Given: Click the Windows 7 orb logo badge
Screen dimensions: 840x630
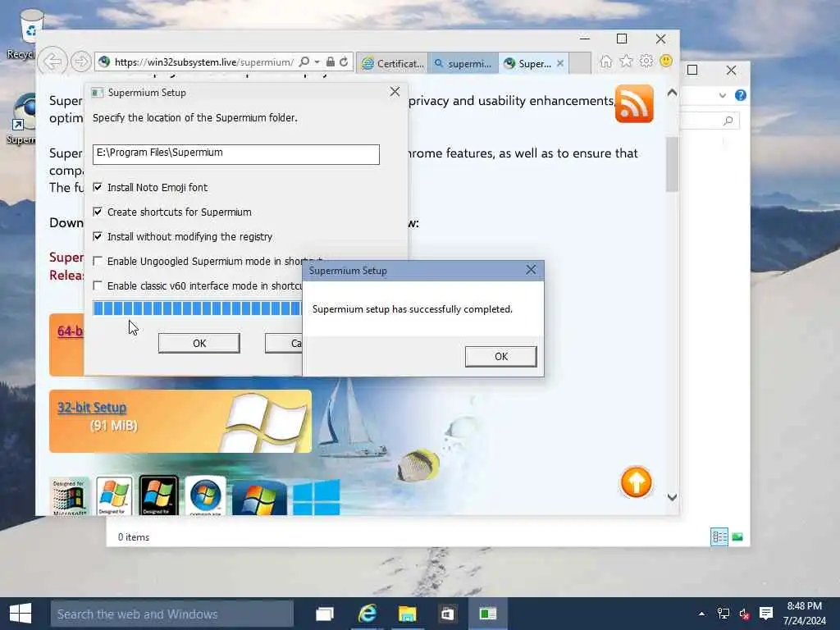Looking at the screenshot, I should [205, 496].
